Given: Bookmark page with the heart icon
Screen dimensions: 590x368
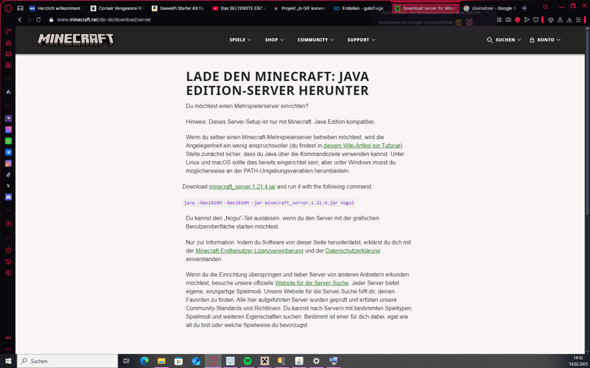Looking at the screenshot, I should 536,20.
